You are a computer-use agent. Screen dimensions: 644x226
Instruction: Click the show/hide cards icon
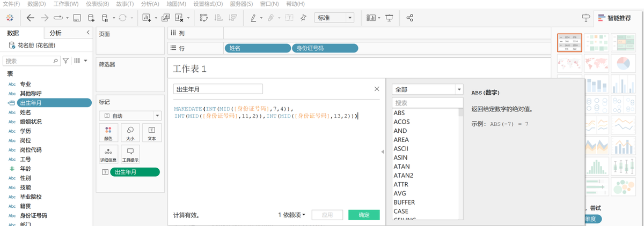371,18
